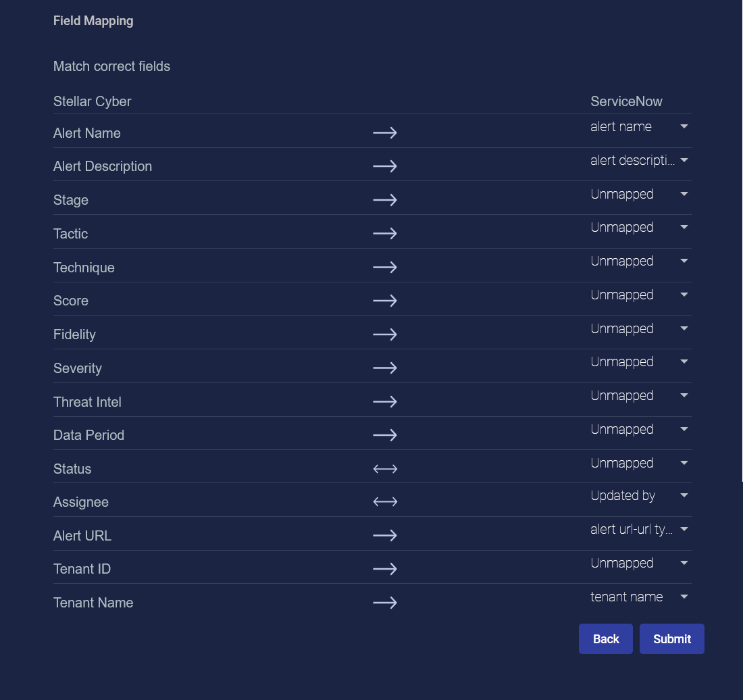This screenshot has height=700, width=743.
Task: Click the arrow icon beside Technique
Action: click(385, 268)
